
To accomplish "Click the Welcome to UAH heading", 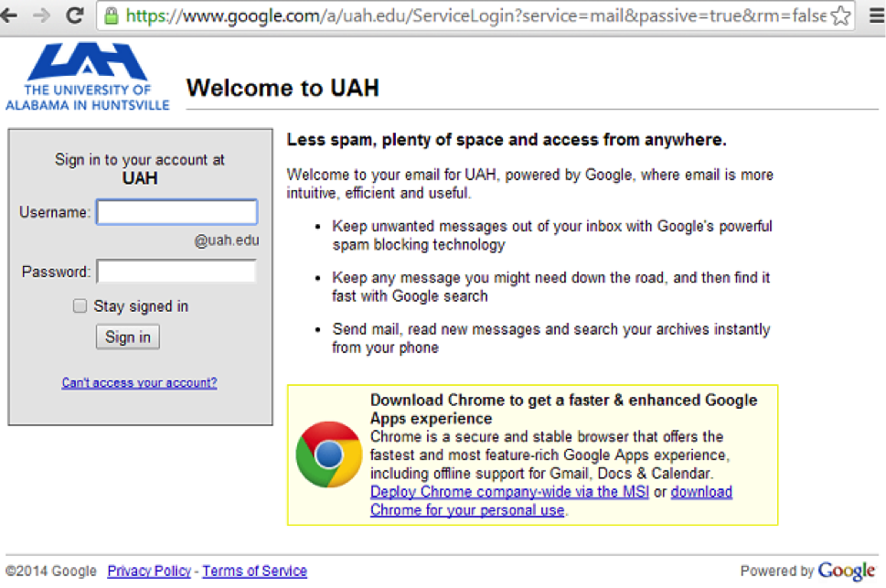I will click(283, 88).
